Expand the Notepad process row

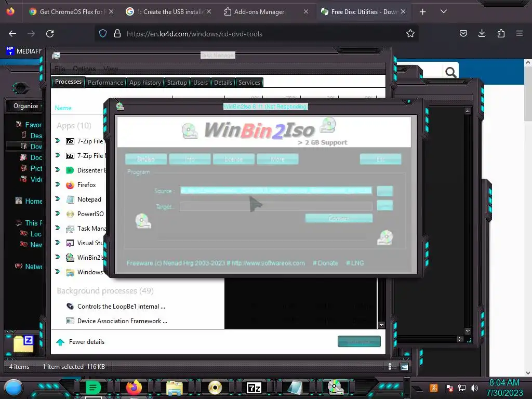pos(58,199)
